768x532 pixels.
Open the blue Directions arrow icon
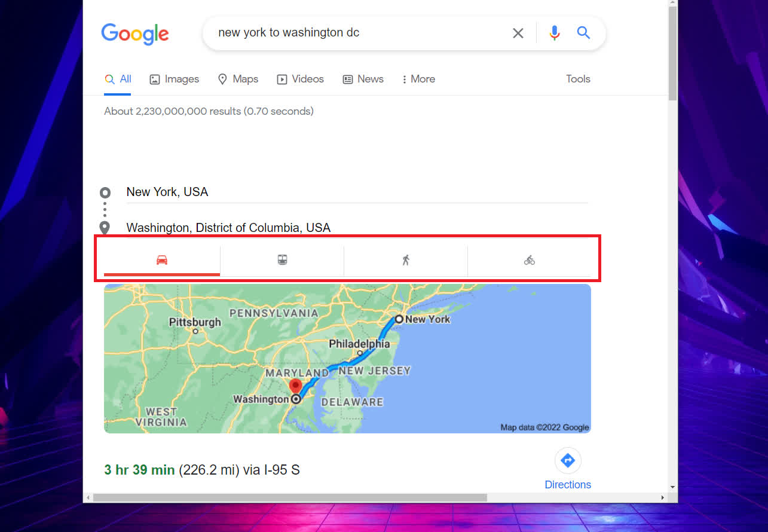[x=568, y=460]
